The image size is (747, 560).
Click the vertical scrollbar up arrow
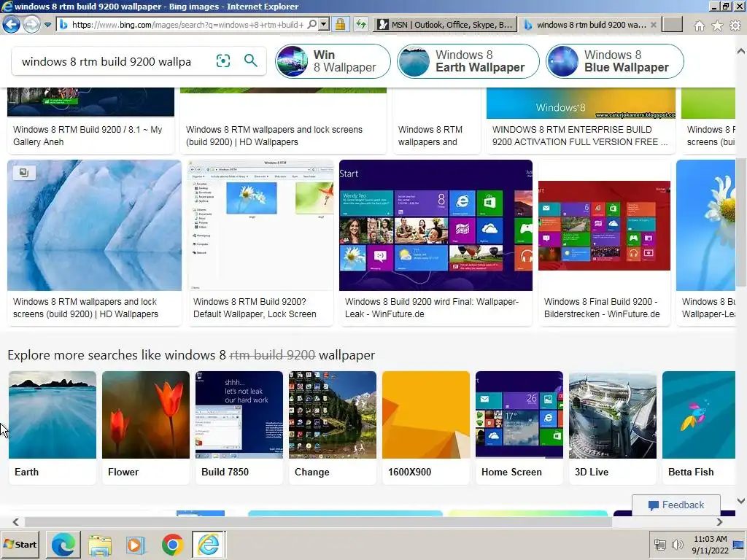coord(741,51)
